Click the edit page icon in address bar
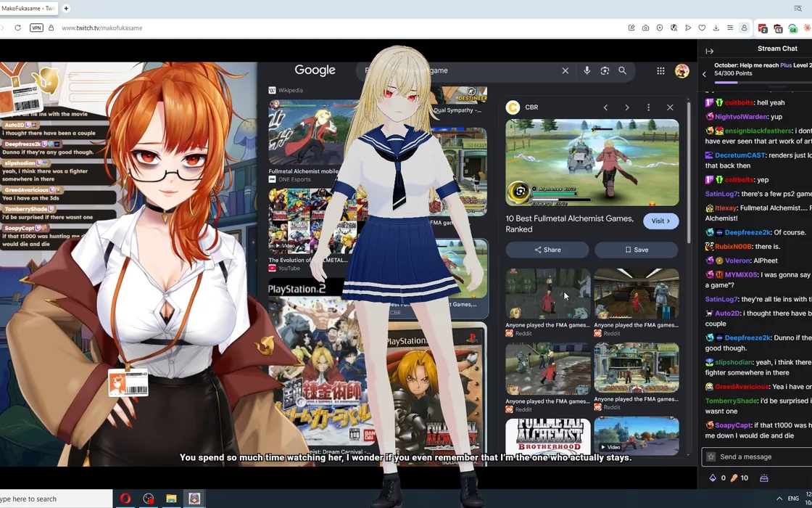The height and width of the screenshot is (508, 812). click(631, 28)
